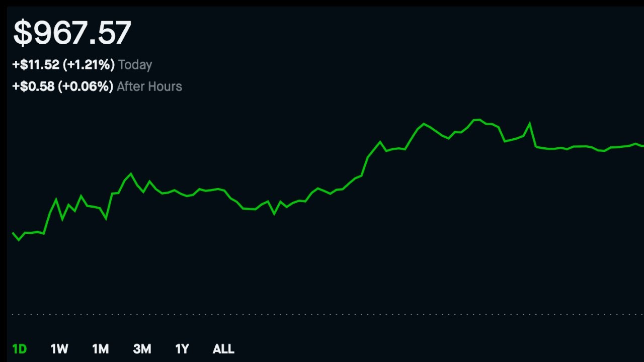
Task: Switch chart to 1W range
Action: [x=59, y=349]
